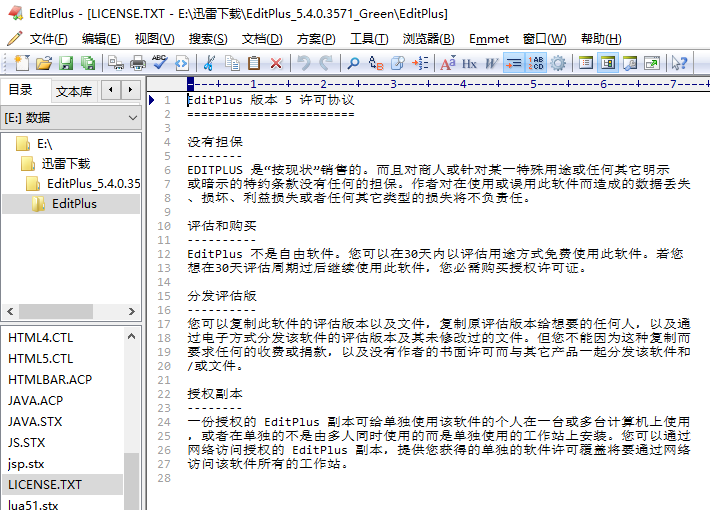Screen dimensions: 710x510
Task: Toggle word wrap with the W icon
Action: click(491, 63)
